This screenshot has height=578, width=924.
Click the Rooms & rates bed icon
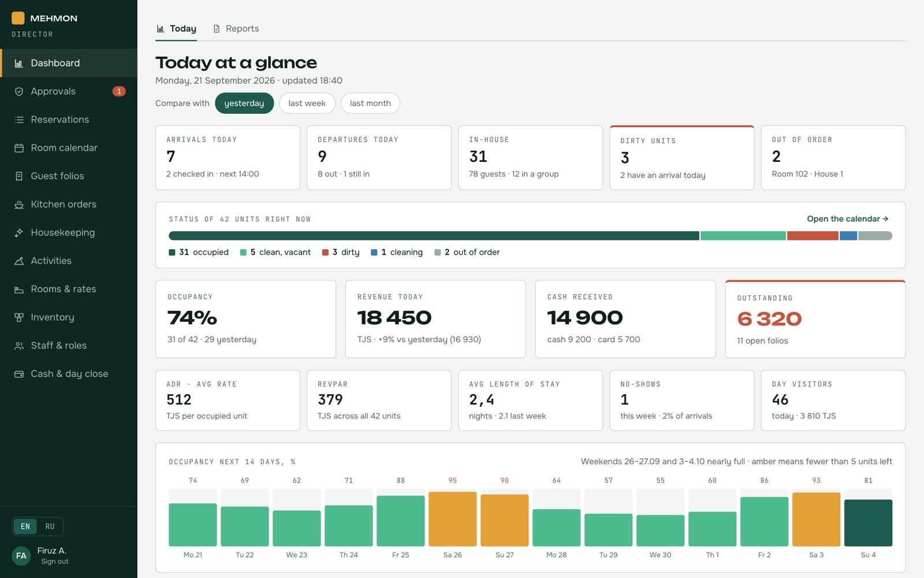(x=19, y=290)
